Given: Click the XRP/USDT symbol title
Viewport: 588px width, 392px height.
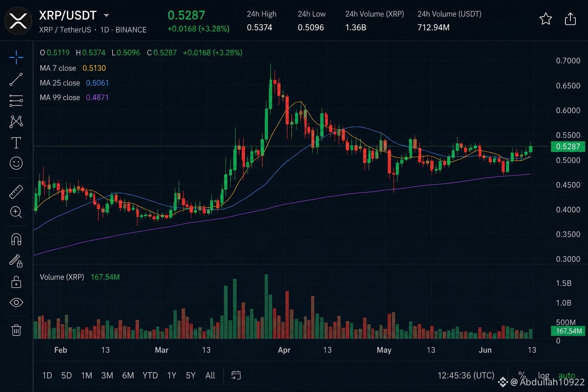Looking at the screenshot, I should [x=68, y=15].
